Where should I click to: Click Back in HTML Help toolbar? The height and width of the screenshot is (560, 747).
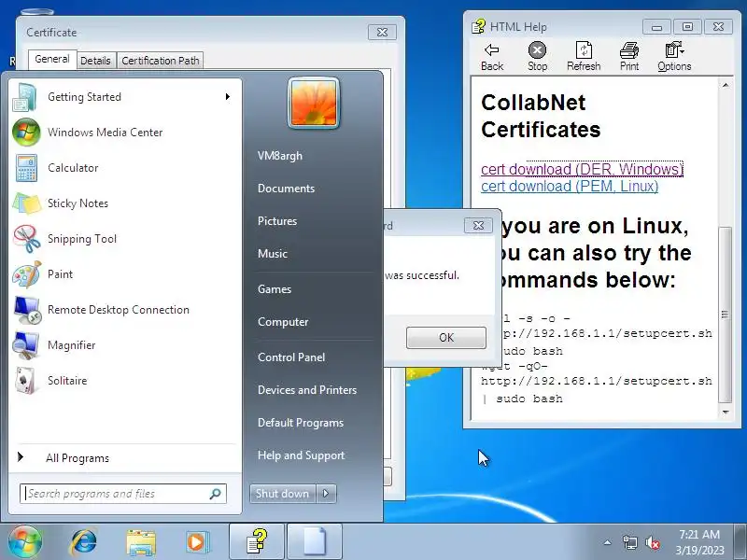pyautogui.click(x=492, y=57)
